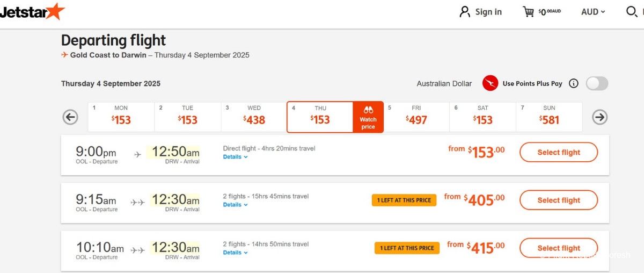644x273 pixels.
Task: Select the Friday $497 date tab
Action: [x=416, y=117]
